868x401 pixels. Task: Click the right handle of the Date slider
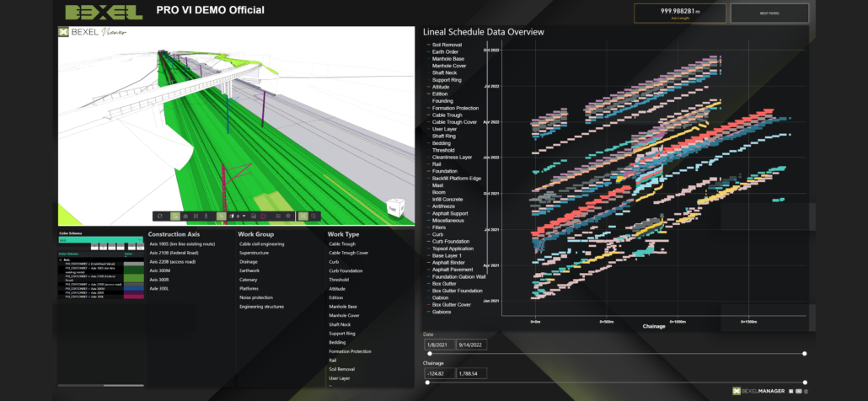point(805,353)
